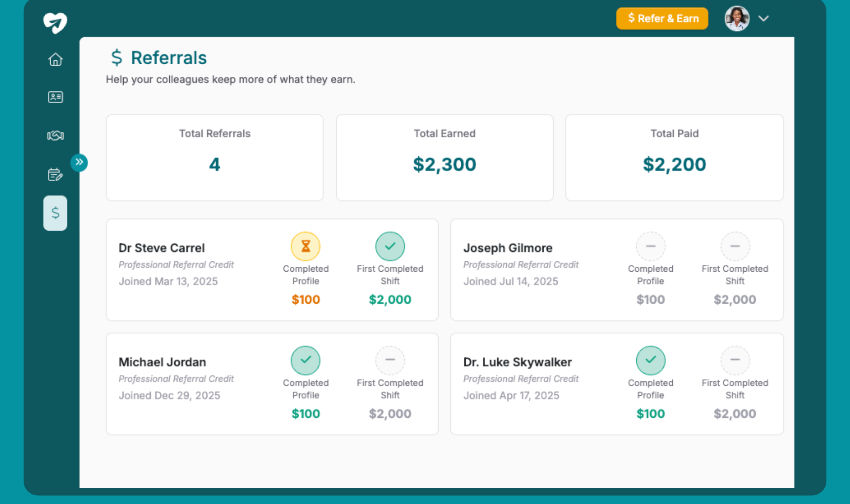Toggle Joseph Gilmore's pending Completed Profile circle

tap(650, 246)
